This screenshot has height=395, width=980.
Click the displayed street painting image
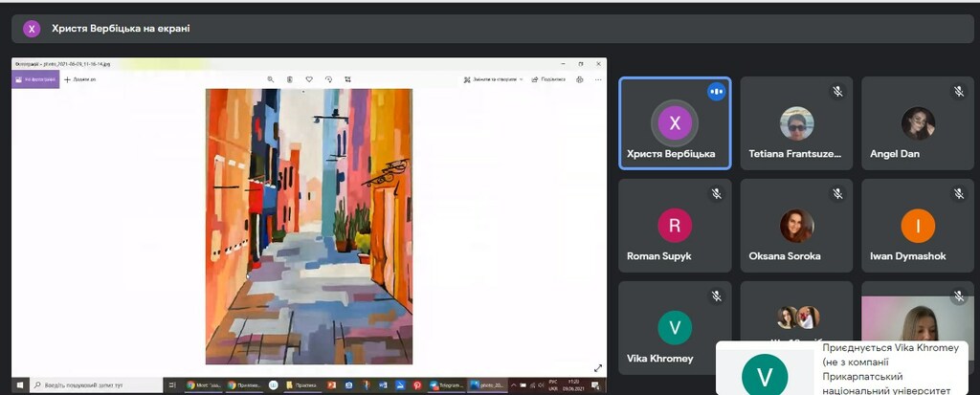309,227
